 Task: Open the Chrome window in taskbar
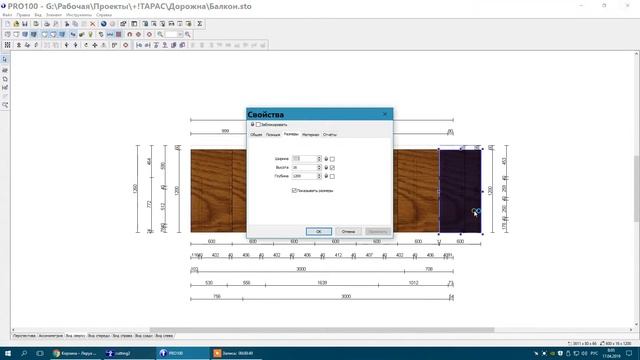76,353
